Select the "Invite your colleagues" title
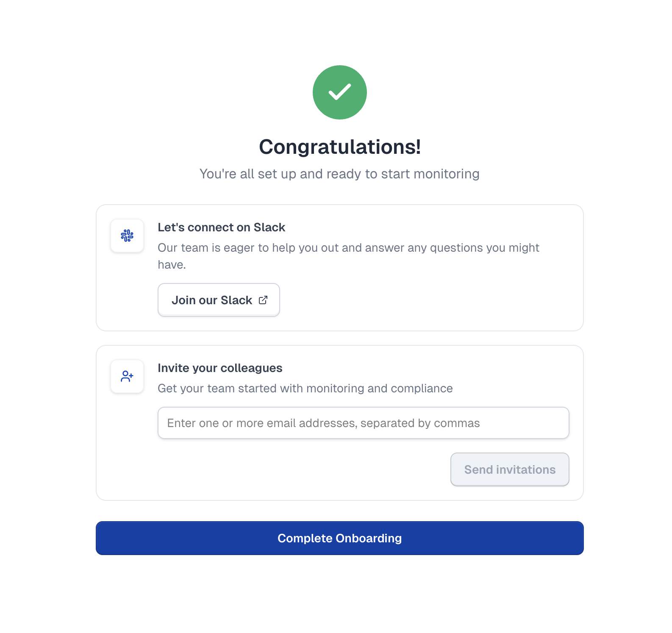Screen dimensions: 672x633 (220, 368)
